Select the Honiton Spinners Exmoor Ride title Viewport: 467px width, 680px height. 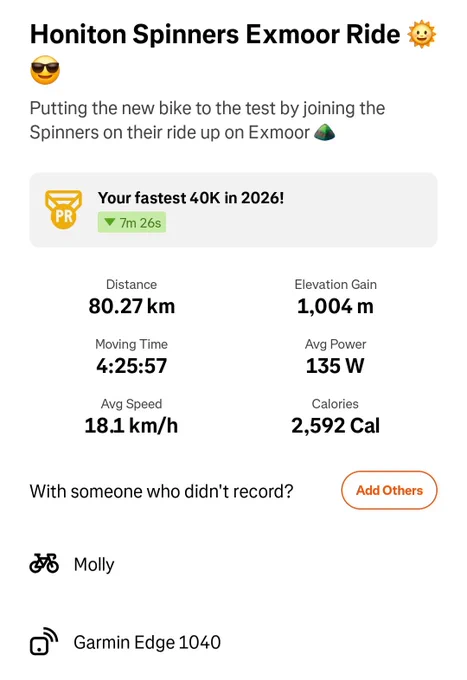215,35
